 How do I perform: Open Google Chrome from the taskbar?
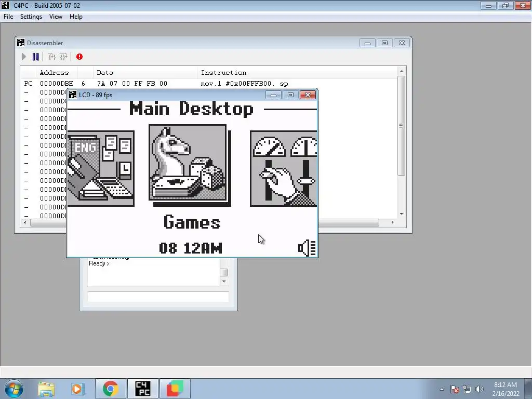(x=110, y=389)
